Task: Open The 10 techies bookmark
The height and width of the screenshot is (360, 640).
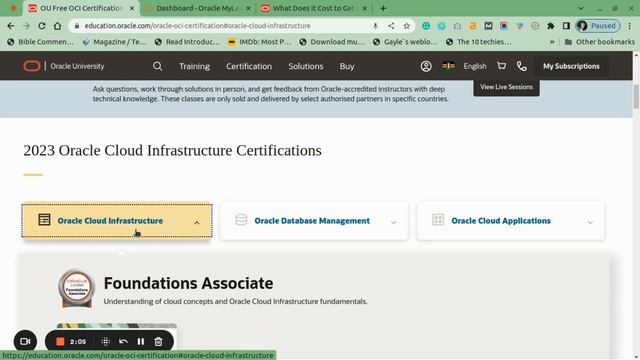Action: [x=478, y=42]
